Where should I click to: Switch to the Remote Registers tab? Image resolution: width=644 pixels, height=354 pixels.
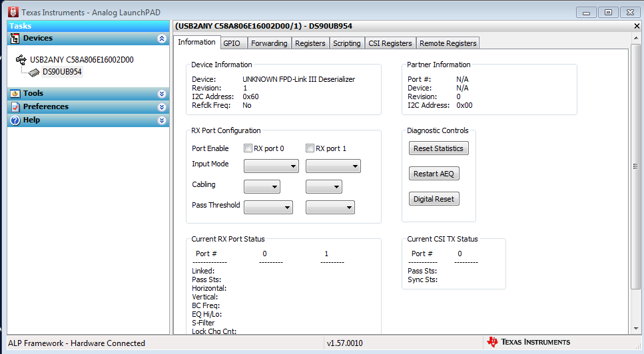coord(448,43)
